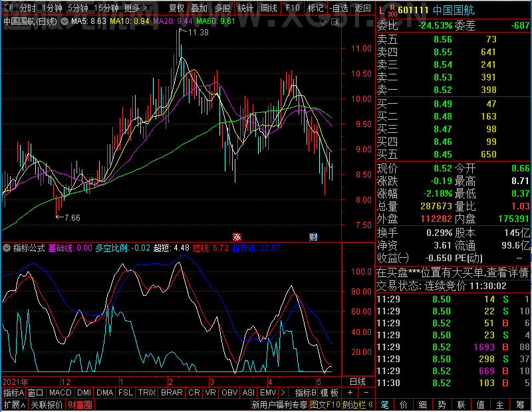This screenshot has height=412, width=532.
Task: Click the stock code 601111
Action: (413, 10)
